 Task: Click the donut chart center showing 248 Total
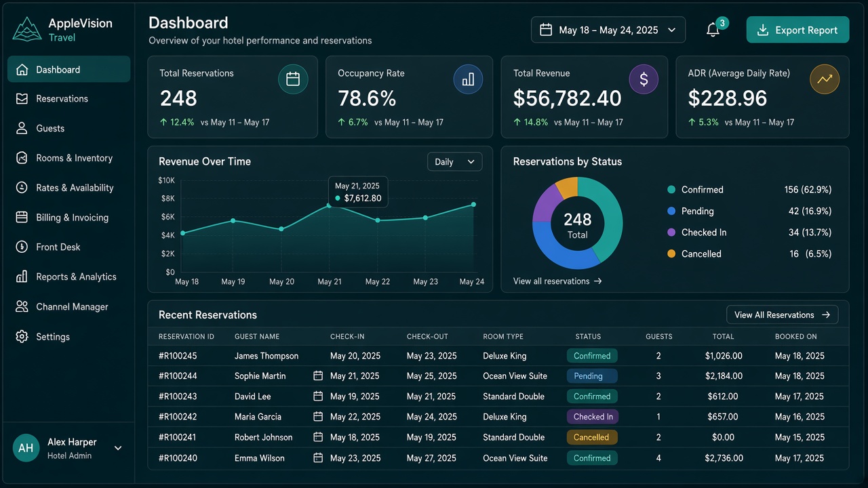coord(577,224)
